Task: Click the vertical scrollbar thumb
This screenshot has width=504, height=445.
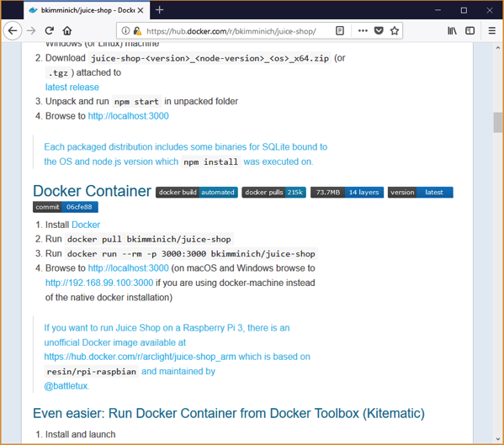Action: point(498,123)
